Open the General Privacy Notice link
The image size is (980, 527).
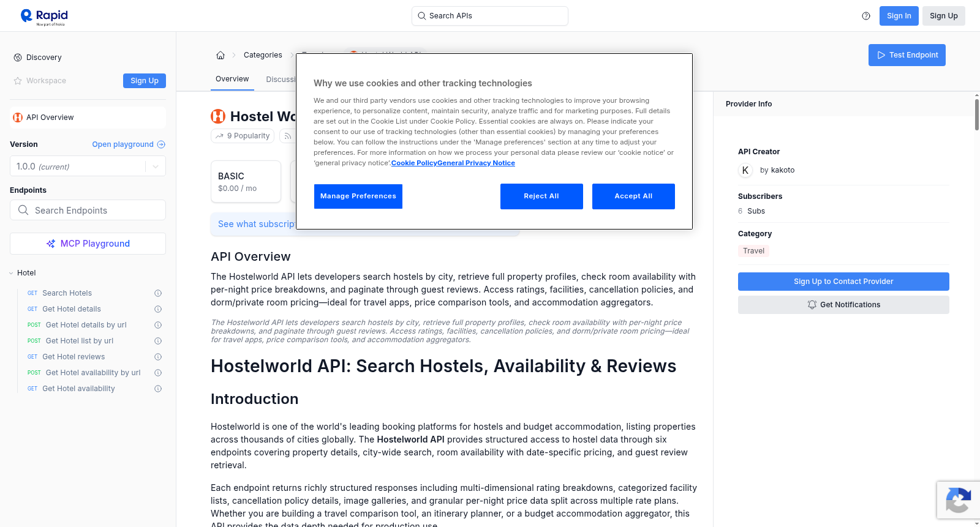[476, 163]
